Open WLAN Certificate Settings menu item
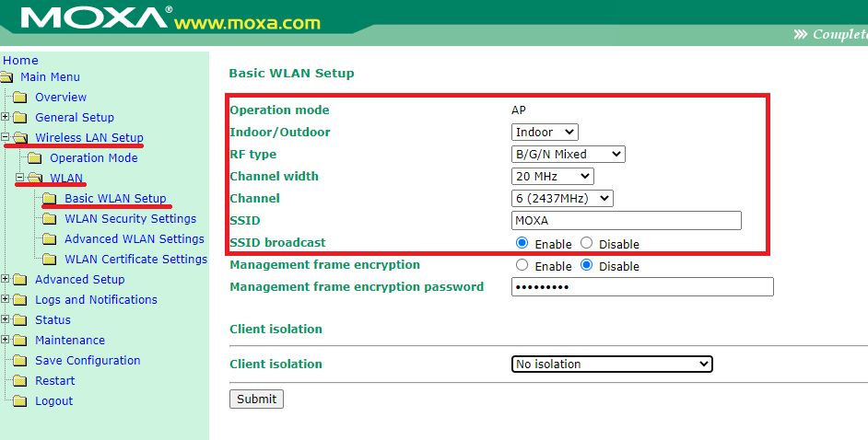 [x=135, y=260]
